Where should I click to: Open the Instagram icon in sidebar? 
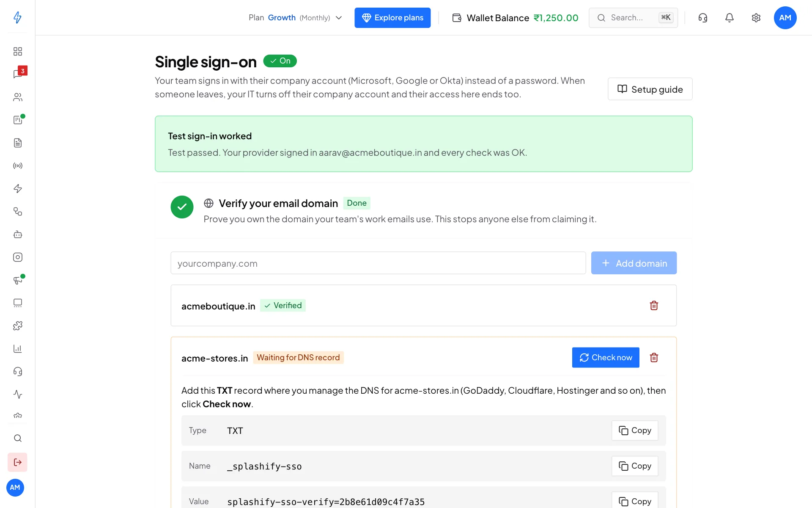click(17, 257)
